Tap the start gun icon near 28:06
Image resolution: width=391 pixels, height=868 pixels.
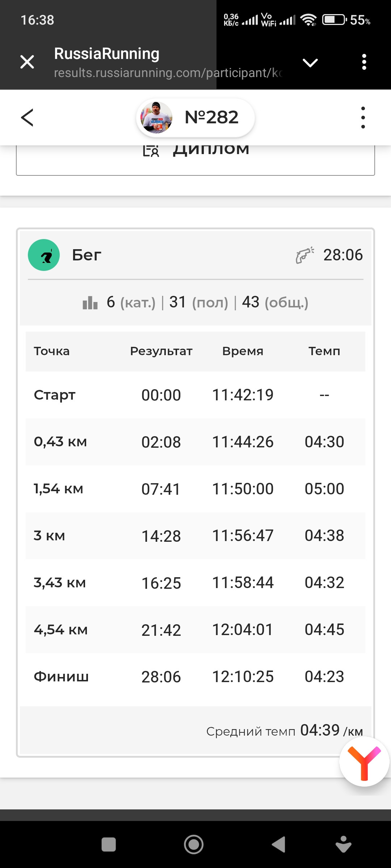click(305, 255)
